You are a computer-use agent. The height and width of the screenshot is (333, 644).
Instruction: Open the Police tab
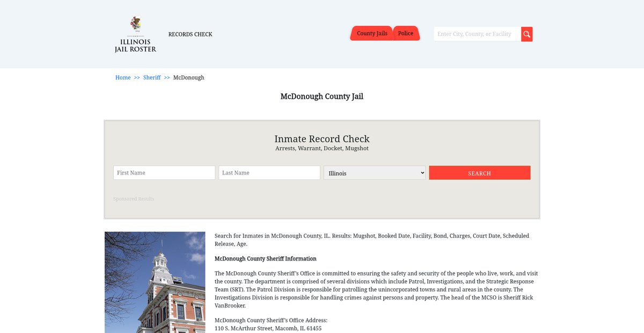click(x=406, y=33)
